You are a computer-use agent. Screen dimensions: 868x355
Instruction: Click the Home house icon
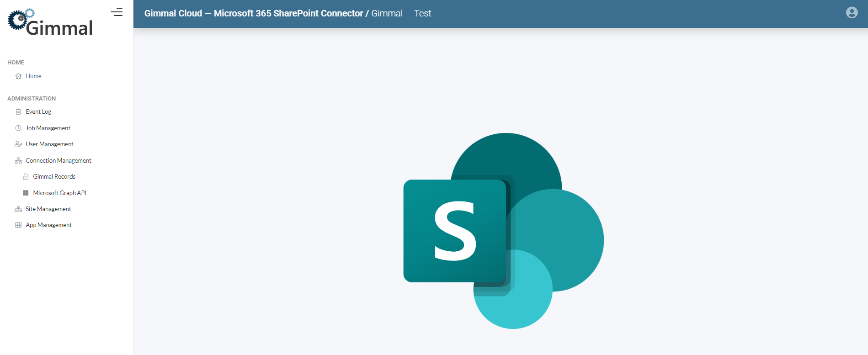[18, 76]
